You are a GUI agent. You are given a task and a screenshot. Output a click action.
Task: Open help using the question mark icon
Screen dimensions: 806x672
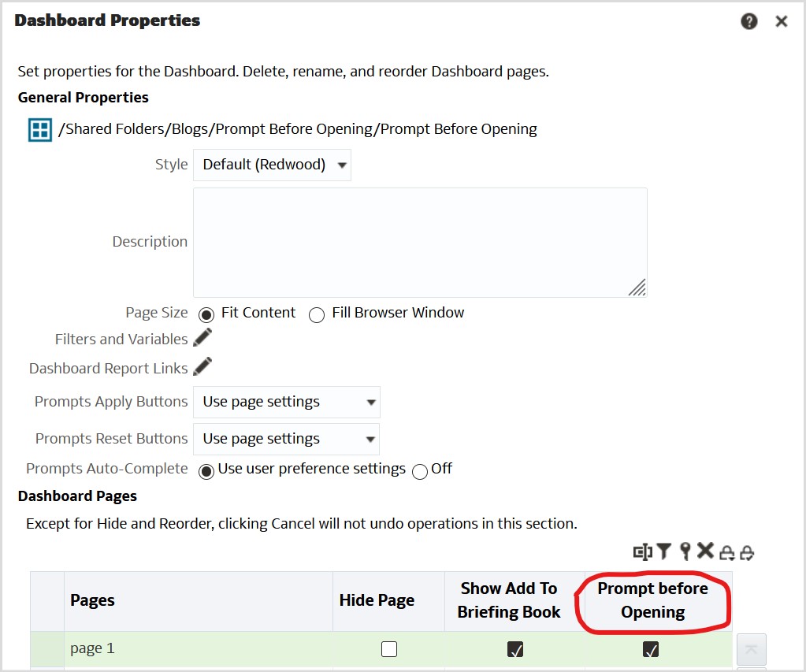tap(748, 21)
